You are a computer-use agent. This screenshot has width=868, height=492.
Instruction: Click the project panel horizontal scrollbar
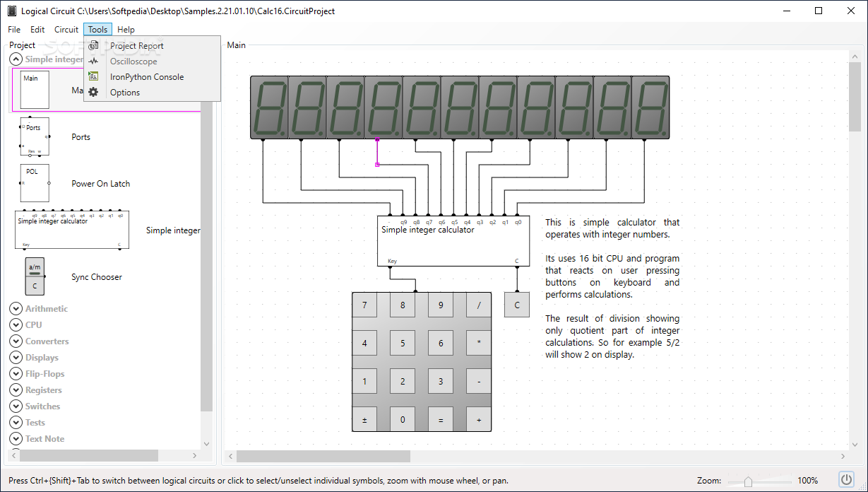[x=88, y=456]
